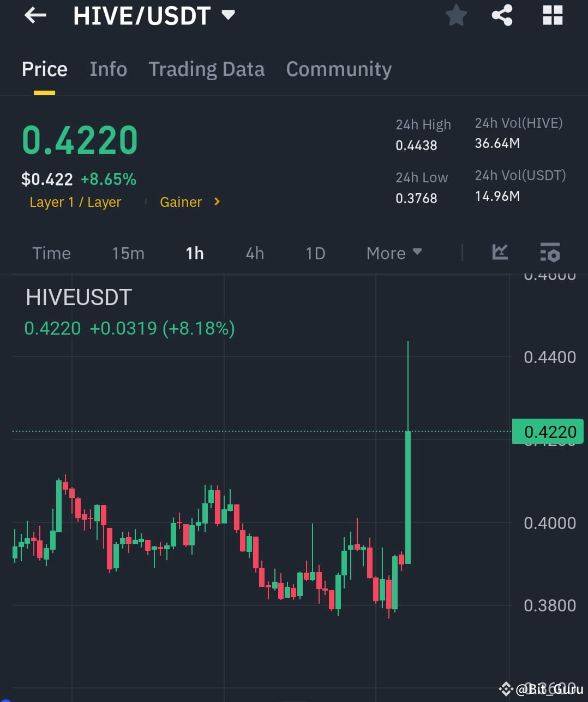Expand the More timeframes dropdown
Image resolution: width=588 pixels, height=702 pixels.
(x=394, y=253)
